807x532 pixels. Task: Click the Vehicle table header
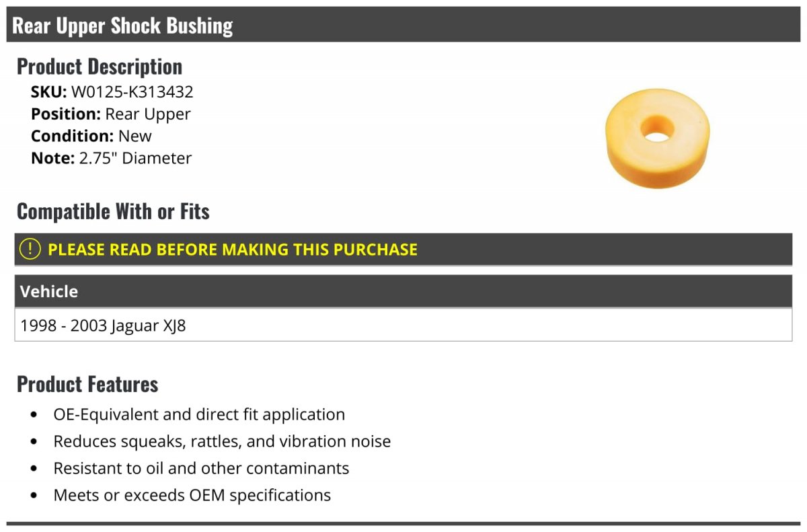tap(49, 291)
